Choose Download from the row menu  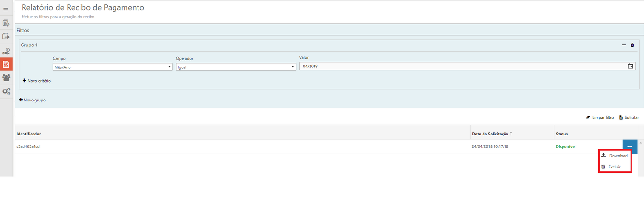click(615, 156)
